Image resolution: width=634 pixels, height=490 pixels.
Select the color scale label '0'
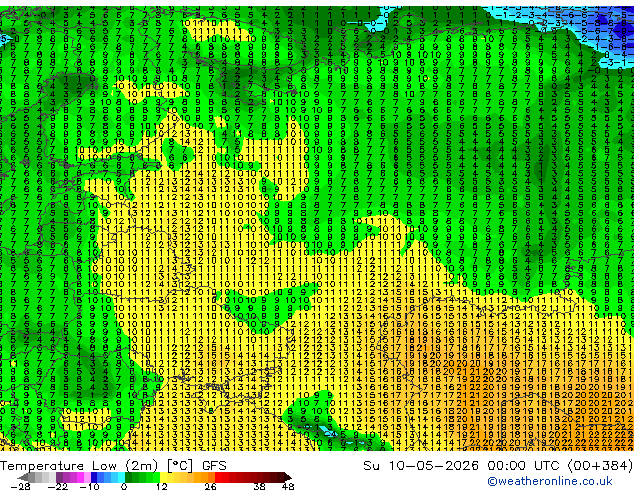click(124, 486)
